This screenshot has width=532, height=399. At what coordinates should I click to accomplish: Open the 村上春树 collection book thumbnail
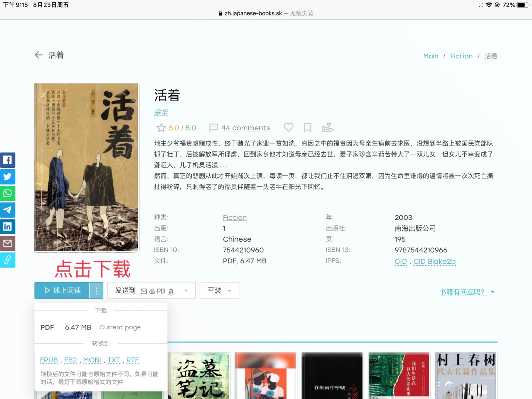[x=466, y=376]
